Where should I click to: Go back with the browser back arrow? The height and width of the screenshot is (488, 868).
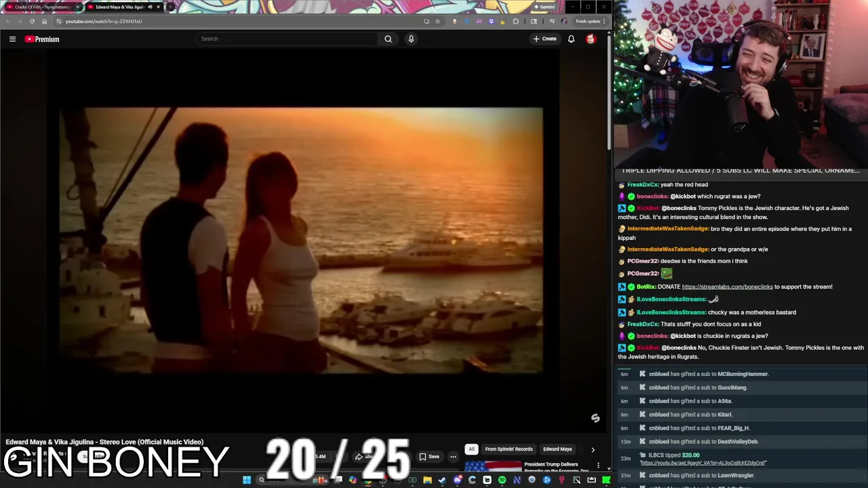tap(8, 21)
